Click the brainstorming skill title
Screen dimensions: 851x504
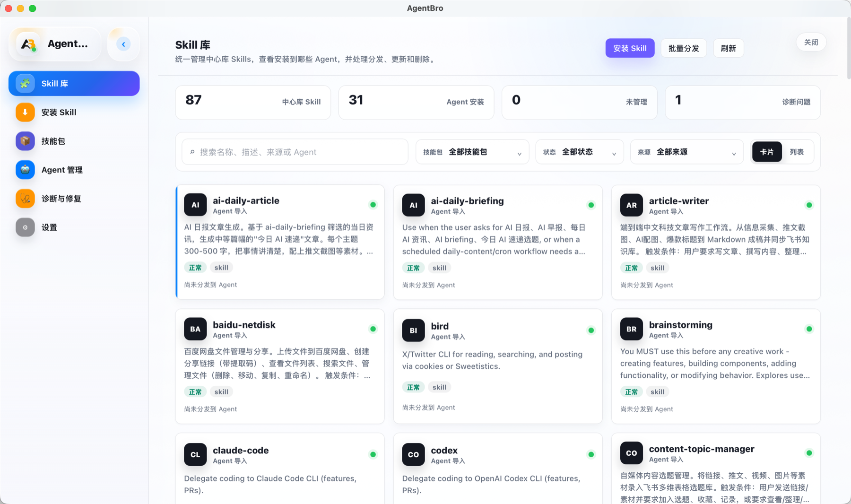coord(680,325)
